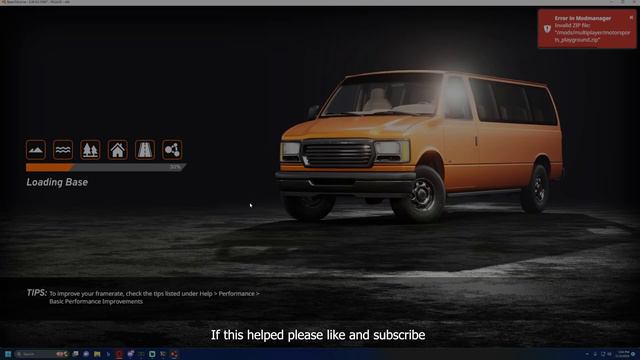The image size is (640, 360).
Task: Open the Windows Start menu
Action: (8, 354)
